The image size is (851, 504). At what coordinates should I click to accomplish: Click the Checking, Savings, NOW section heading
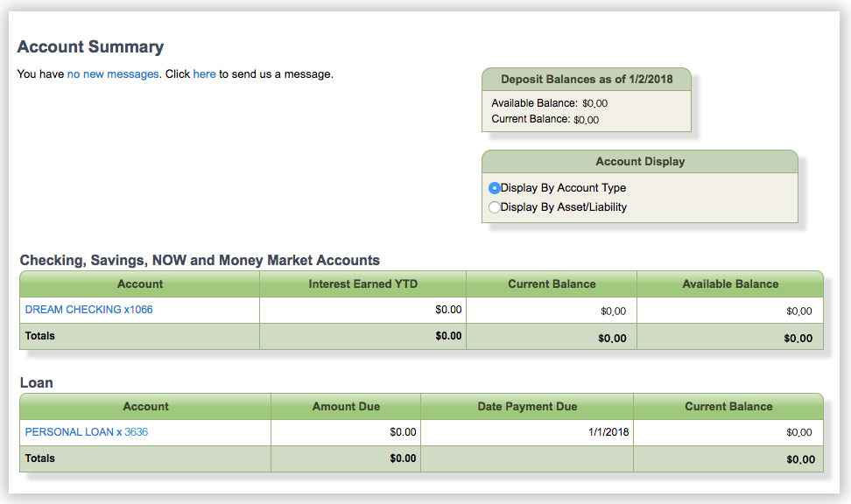pyautogui.click(x=200, y=260)
